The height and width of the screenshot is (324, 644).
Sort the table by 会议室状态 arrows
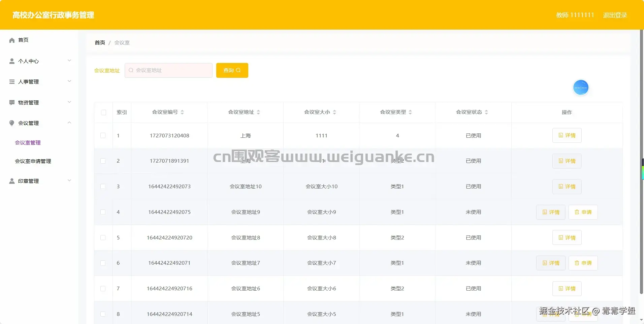coord(486,112)
